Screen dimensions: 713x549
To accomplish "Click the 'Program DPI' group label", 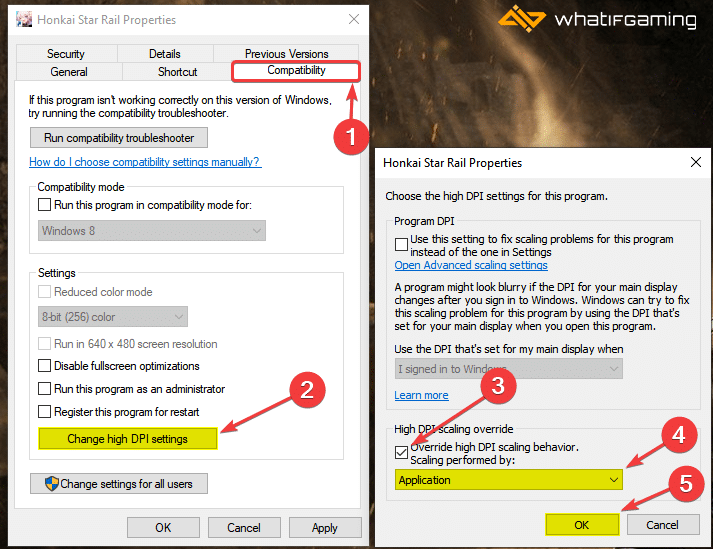I will (424, 221).
